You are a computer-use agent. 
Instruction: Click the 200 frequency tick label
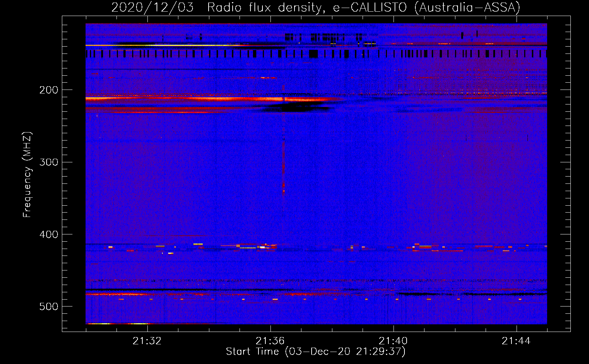49,90
